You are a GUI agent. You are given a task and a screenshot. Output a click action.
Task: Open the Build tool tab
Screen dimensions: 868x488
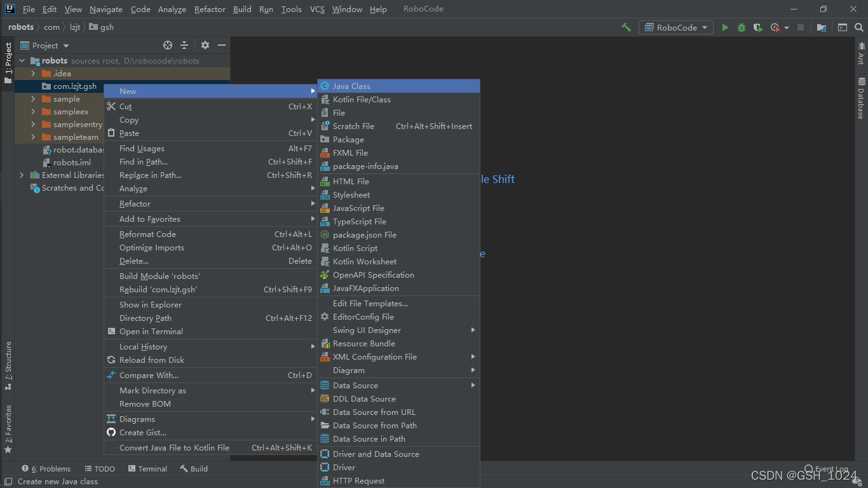pyautogui.click(x=194, y=469)
